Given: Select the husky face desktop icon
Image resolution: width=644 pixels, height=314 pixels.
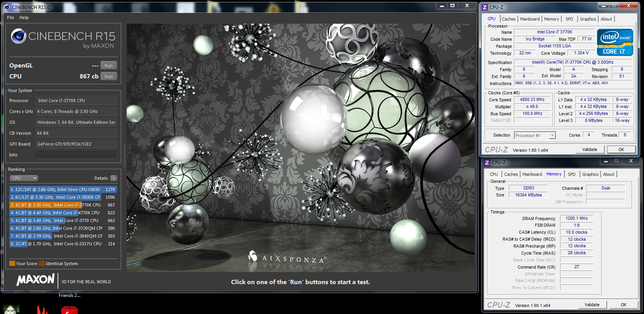Looking at the screenshot, I should pos(10,309).
